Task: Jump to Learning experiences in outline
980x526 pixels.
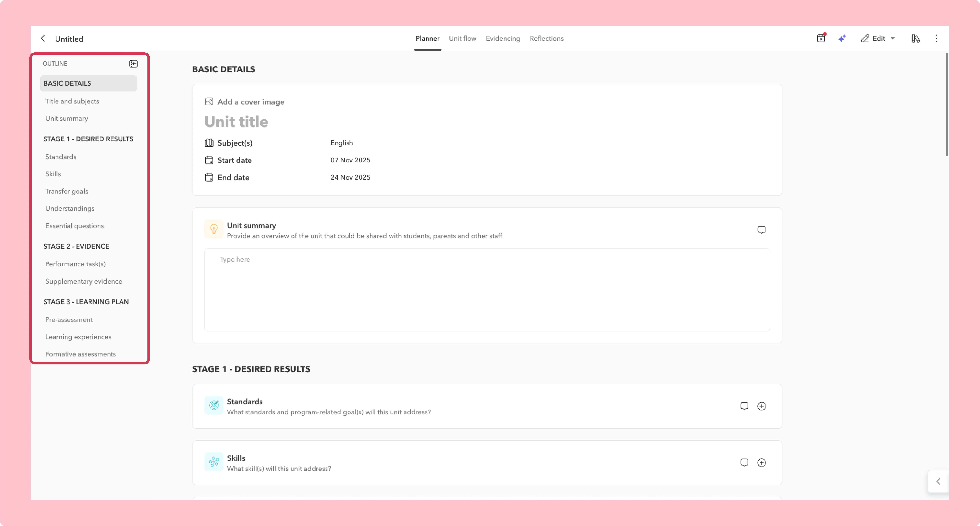Action: pos(78,337)
